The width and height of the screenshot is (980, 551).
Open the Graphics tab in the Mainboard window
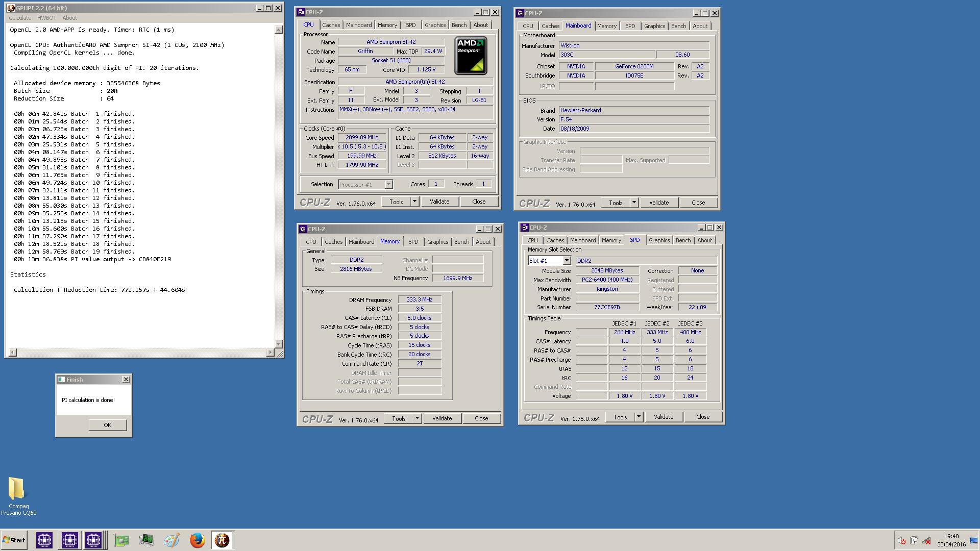coord(654,26)
